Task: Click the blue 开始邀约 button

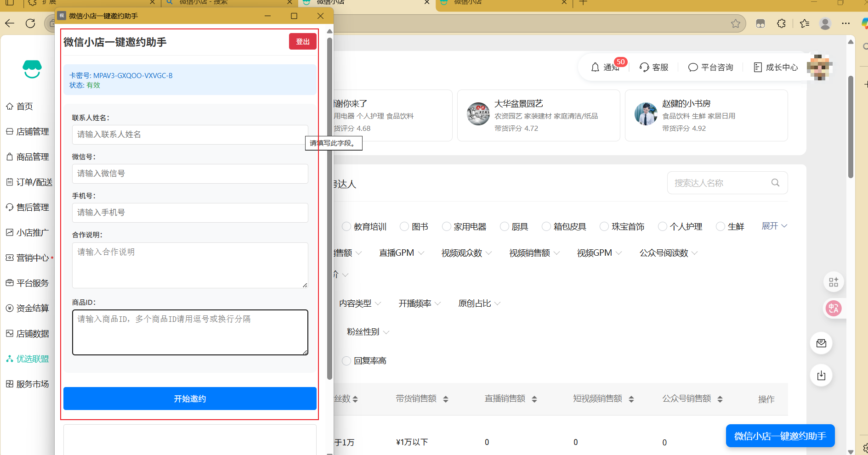Action: click(x=190, y=399)
